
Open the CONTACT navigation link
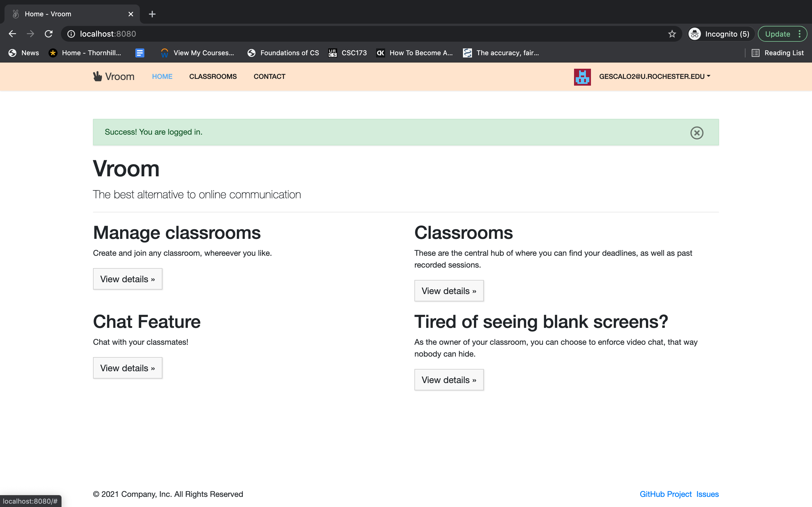(x=269, y=76)
